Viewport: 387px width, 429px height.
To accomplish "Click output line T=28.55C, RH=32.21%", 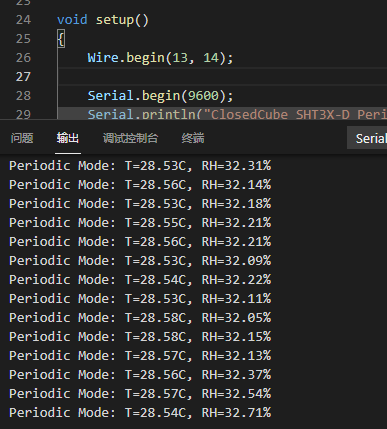I will (x=140, y=223).
